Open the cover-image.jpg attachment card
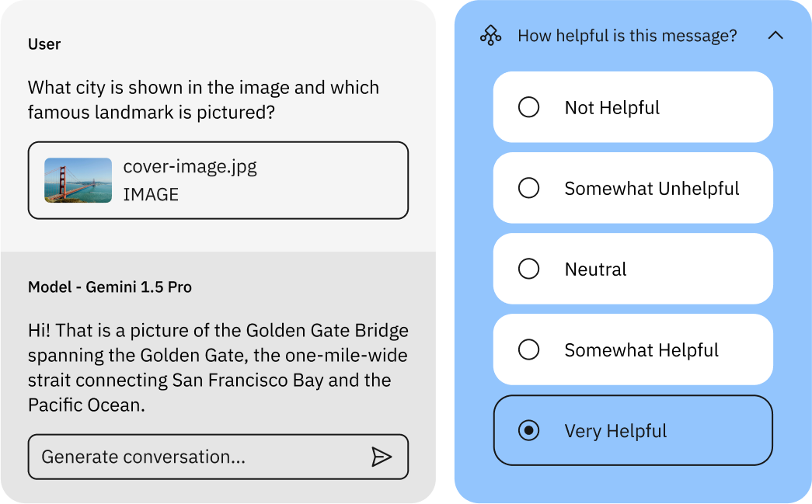Viewport: 812px width, 504px height. [218, 180]
